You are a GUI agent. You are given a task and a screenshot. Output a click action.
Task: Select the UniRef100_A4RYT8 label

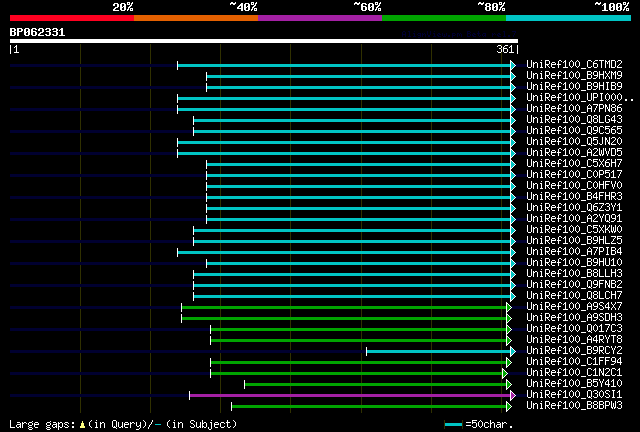[x=574, y=340]
